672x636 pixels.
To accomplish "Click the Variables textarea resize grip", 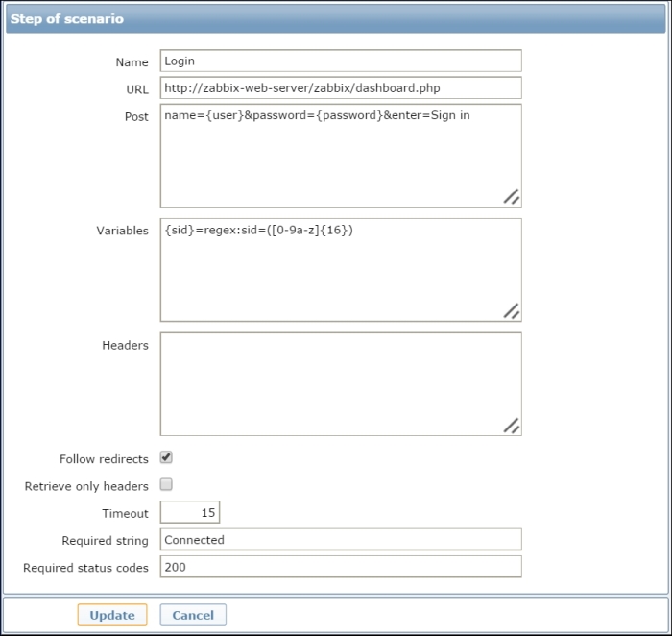I will click(512, 310).
